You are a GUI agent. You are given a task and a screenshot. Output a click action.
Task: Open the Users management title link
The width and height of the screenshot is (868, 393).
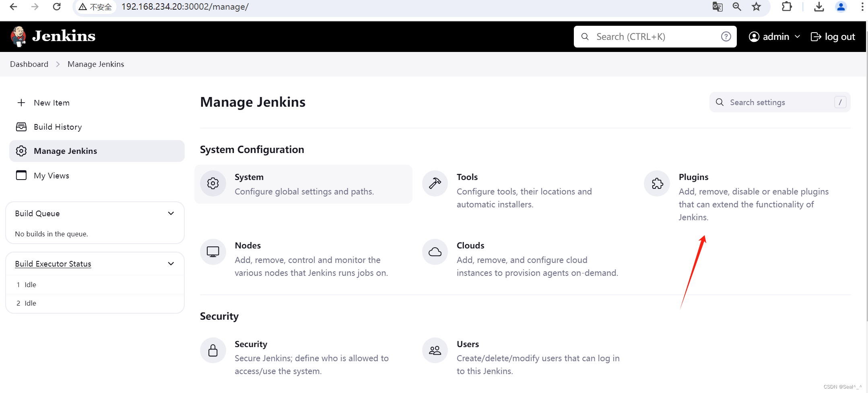[468, 344]
